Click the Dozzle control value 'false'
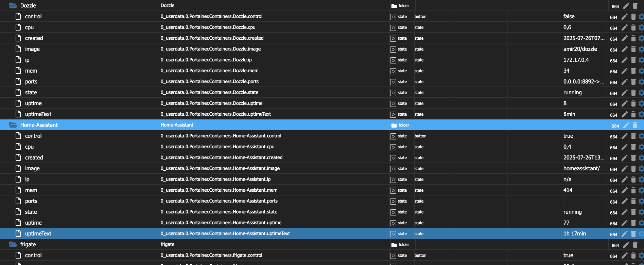The height and width of the screenshot is (265, 644). (x=569, y=17)
